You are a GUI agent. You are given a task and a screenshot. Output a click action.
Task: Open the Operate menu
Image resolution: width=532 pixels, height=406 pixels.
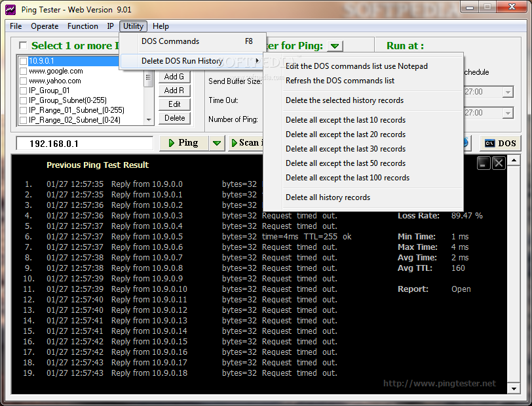[x=45, y=26]
